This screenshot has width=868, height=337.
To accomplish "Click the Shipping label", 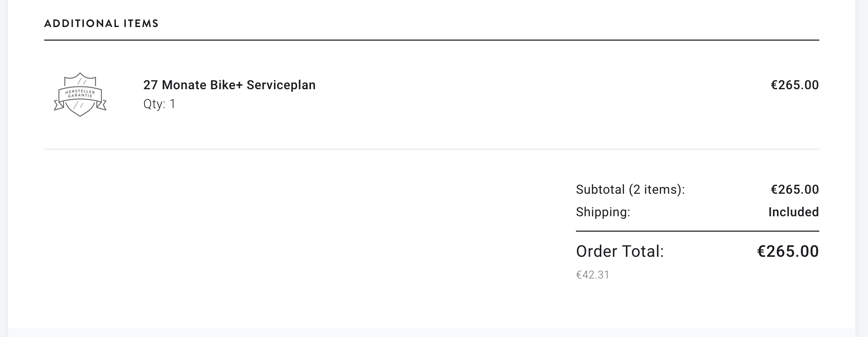I will coord(603,212).
